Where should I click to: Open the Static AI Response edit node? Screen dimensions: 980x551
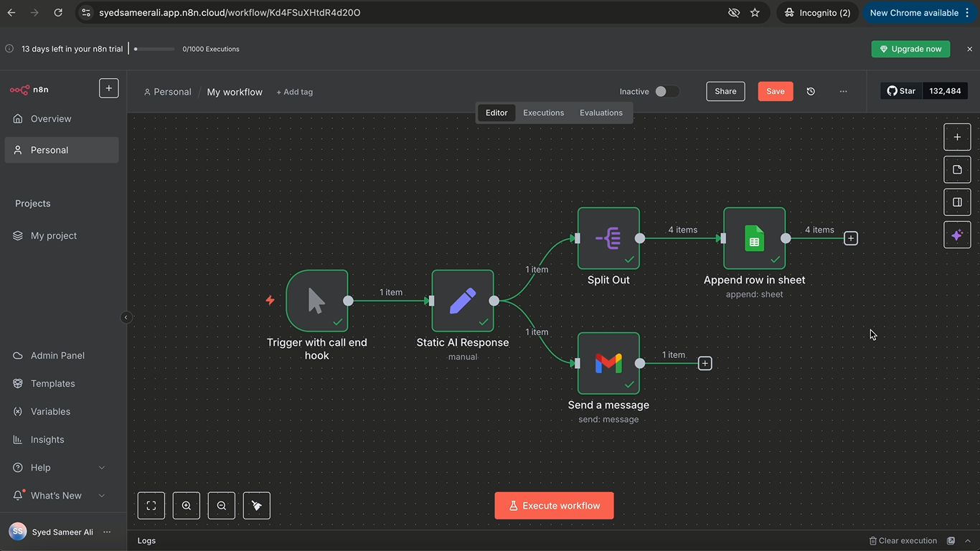coord(463,301)
